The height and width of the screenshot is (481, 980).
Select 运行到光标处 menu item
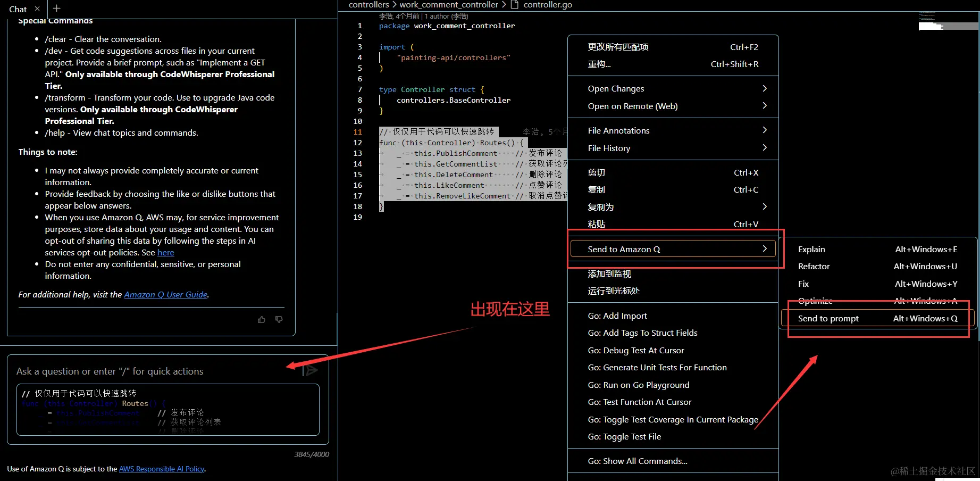tap(673, 291)
